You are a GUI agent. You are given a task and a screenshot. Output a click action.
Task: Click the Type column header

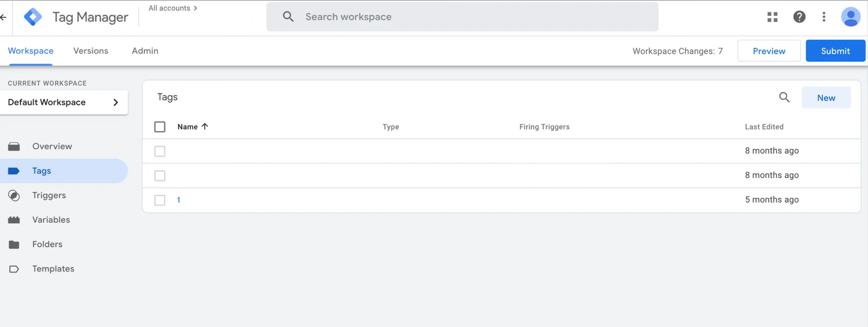(x=391, y=127)
